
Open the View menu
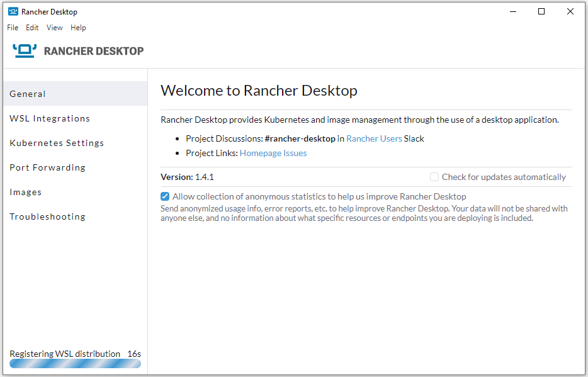tap(54, 27)
